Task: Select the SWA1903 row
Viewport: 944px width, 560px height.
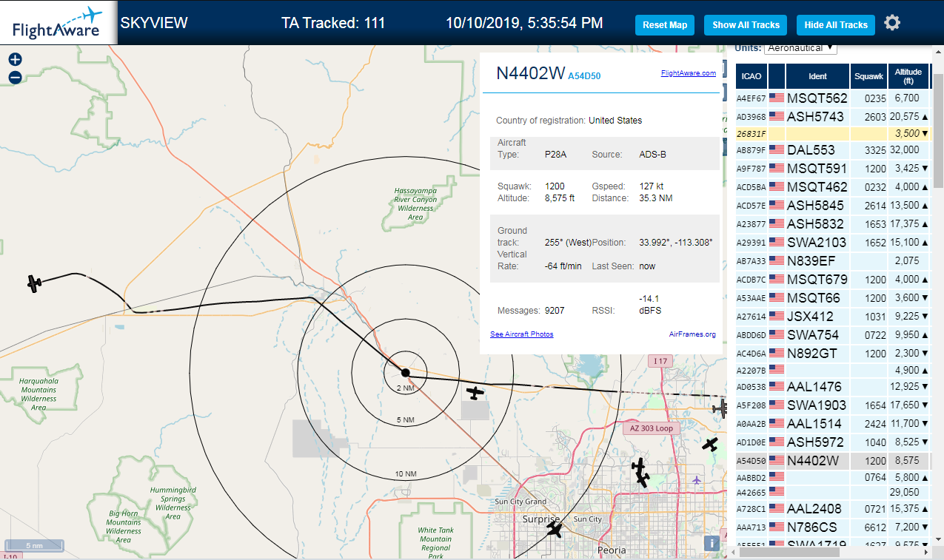Action: (833, 405)
